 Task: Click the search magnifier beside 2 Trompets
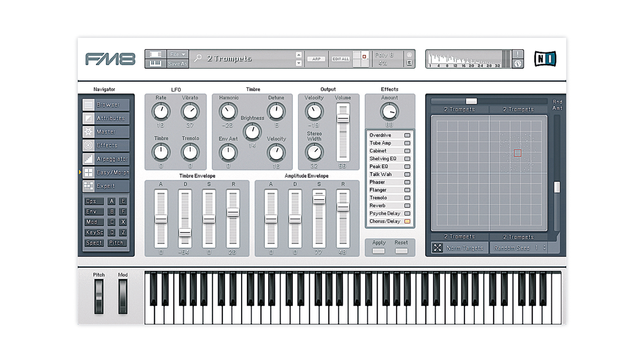[x=199, y=58]
